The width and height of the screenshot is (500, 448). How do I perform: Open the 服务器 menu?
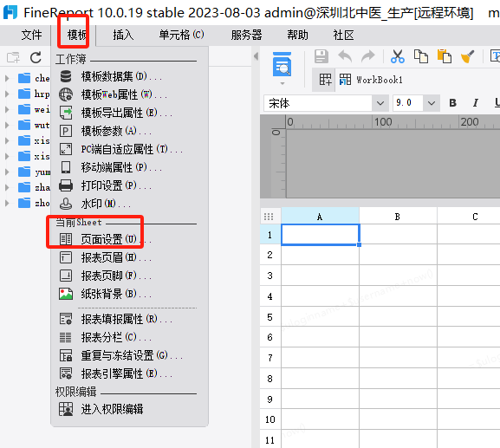pos(246,35)
